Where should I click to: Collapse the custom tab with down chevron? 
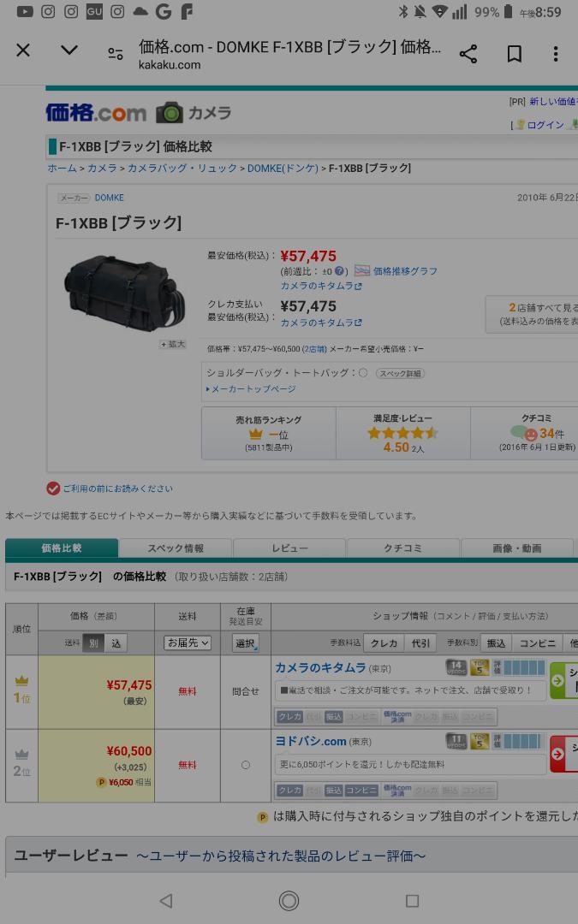tap(69, 50)
